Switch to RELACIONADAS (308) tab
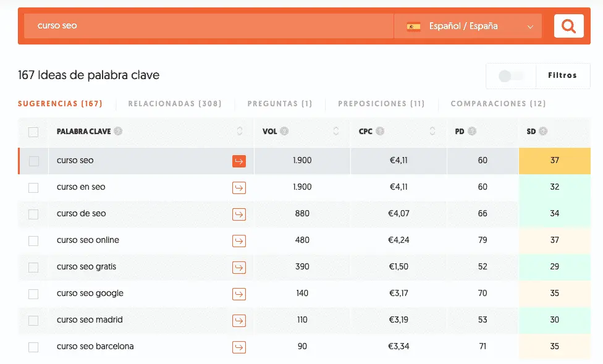This screenshot has width=603, height=364. pos(175,104)
